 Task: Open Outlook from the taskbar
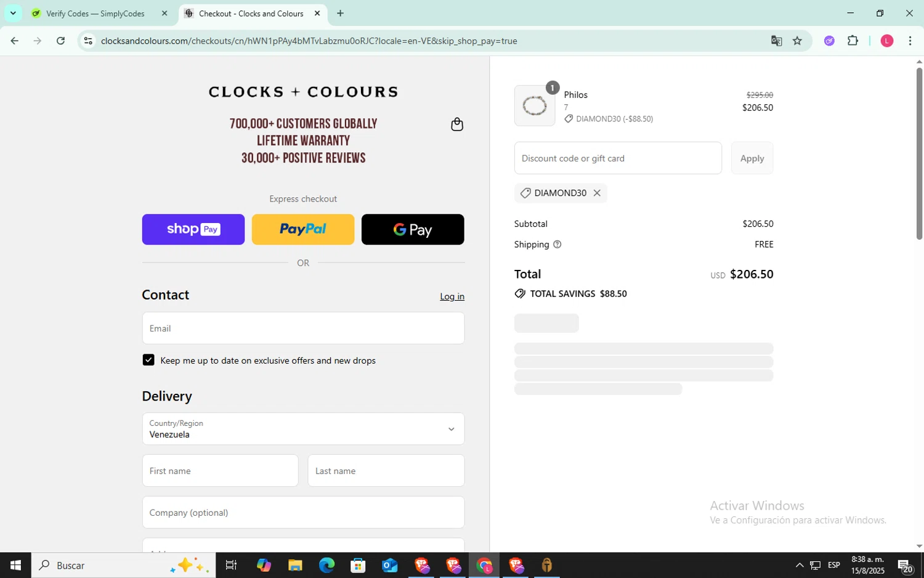pos(389,565)
